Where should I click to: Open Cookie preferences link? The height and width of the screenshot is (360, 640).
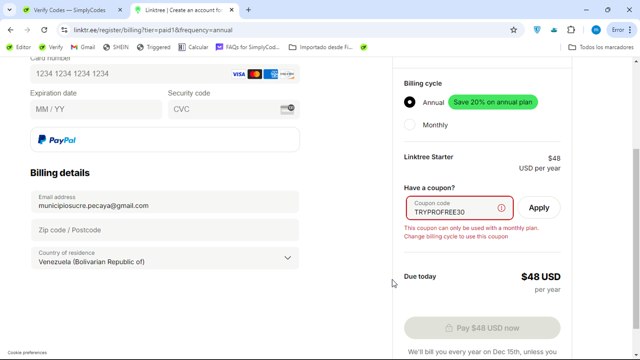coord(27,353)
